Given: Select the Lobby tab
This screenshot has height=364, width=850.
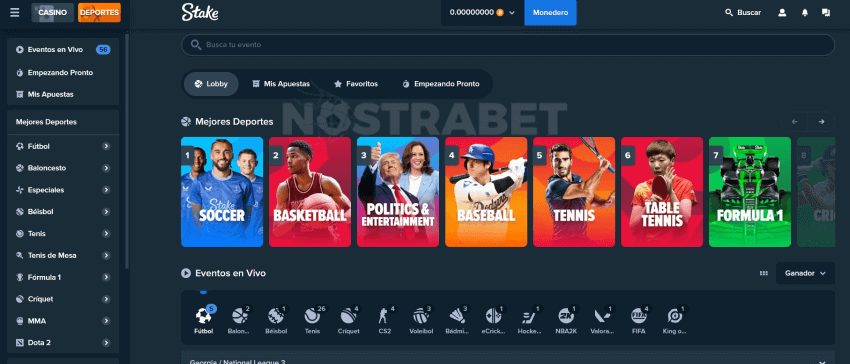Looking at the screenshot, I should [x=211, y=84].
